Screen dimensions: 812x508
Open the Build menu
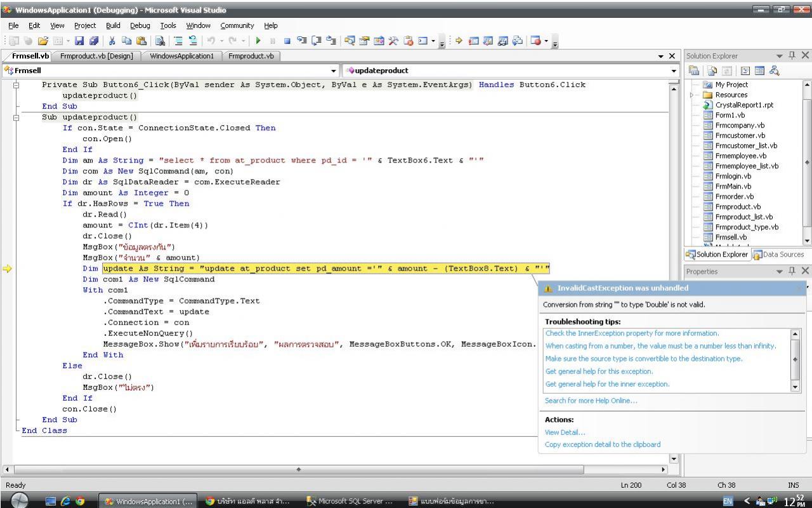coord(113,25)
